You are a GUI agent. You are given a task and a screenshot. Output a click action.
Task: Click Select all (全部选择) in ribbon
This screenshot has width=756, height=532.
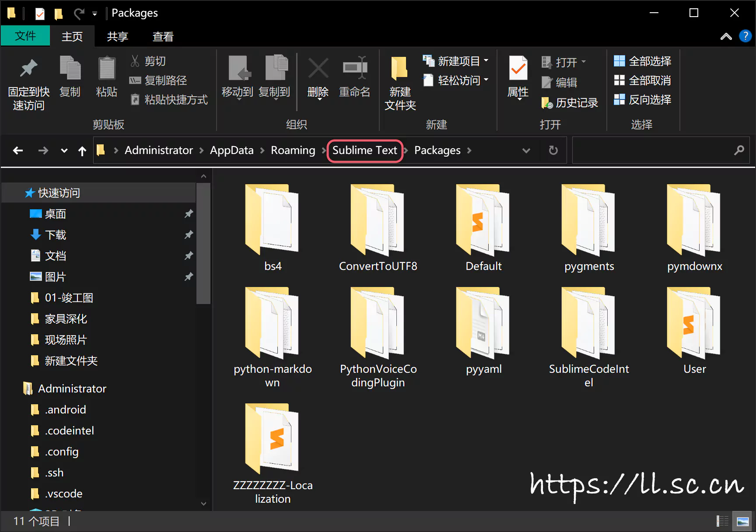[x=643, y=61]
